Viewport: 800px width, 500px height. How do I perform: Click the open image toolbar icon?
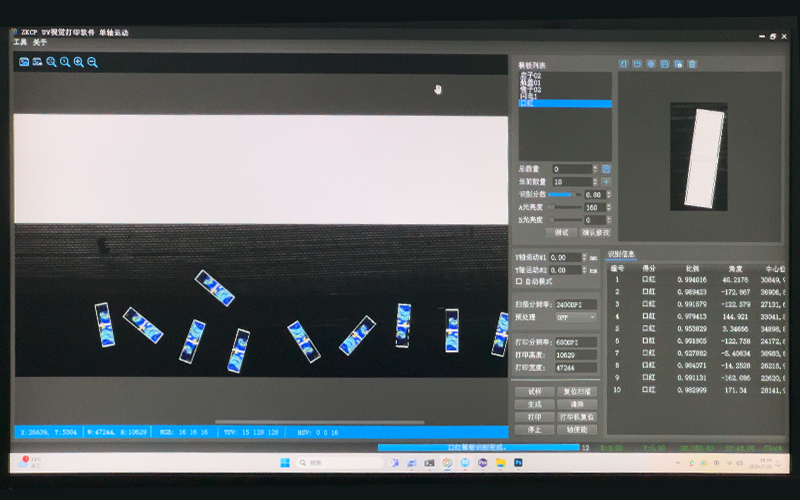point(24,62)
